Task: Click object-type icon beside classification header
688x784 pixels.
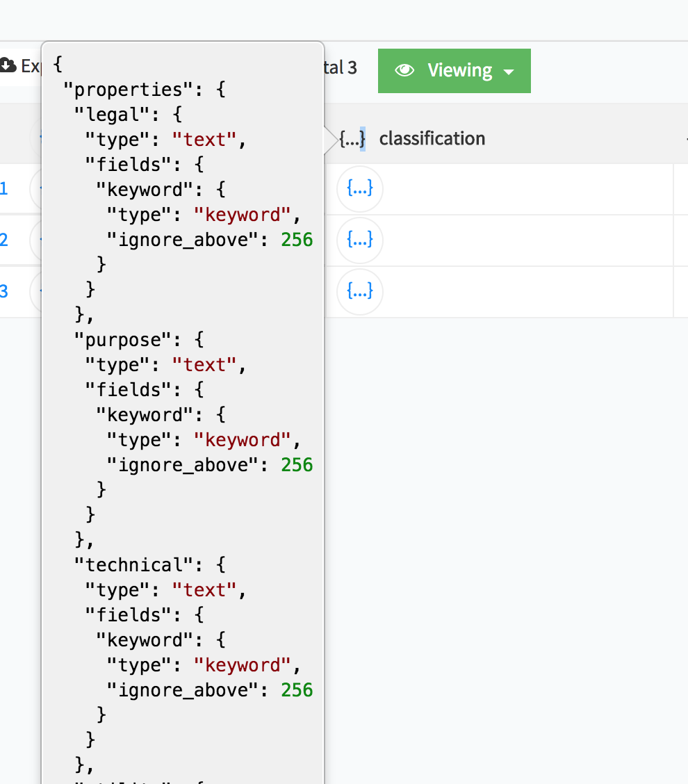Action: (x=352, y=138)
